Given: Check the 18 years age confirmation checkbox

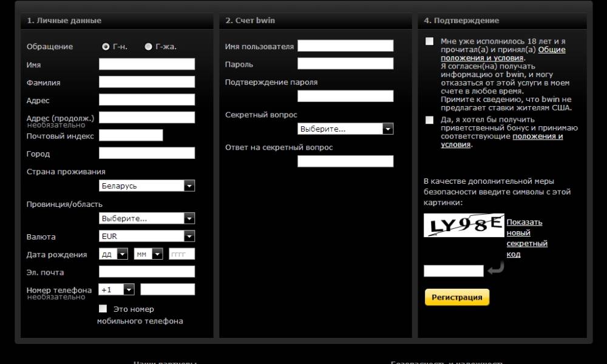Looking at the screenshot, I should point(430,41).
